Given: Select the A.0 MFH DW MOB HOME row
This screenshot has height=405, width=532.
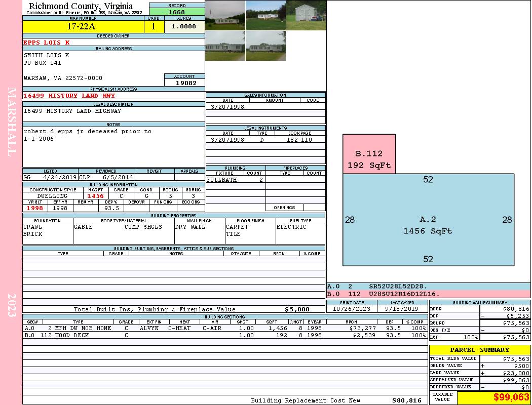Looking at the screenshot, I should (x=224, y=328).
